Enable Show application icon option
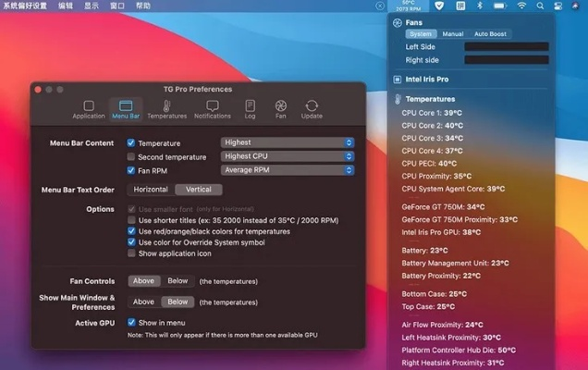The image size is (588, 370). point(130,253)
